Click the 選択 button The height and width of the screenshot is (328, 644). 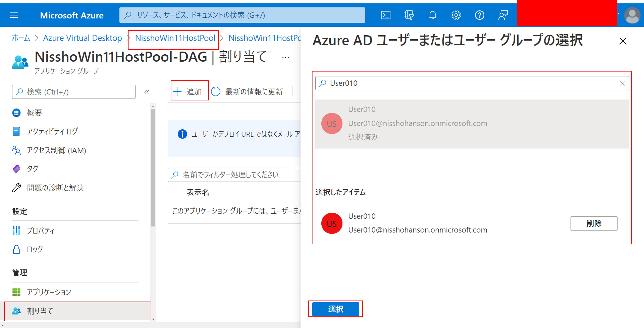pyautogui.click(x=335, y=309)
